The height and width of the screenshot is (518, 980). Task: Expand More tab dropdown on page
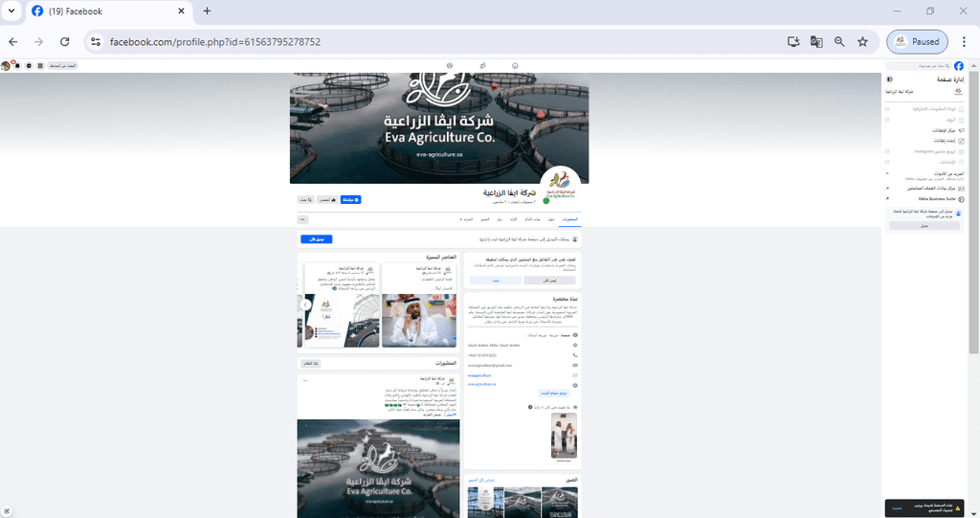point(466,219)
